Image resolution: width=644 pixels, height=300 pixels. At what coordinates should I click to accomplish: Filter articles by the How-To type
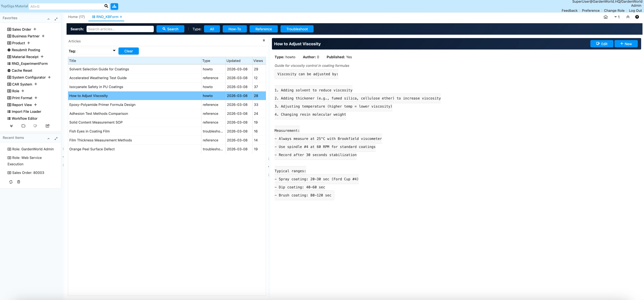pos(234,29)
